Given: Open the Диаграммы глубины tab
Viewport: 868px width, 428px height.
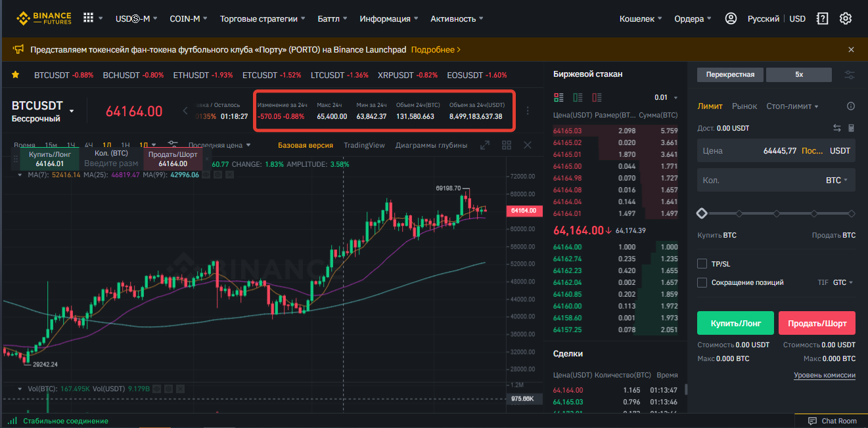Looking at the screenshot, I should pyautogui.click(x=431, y=145).
